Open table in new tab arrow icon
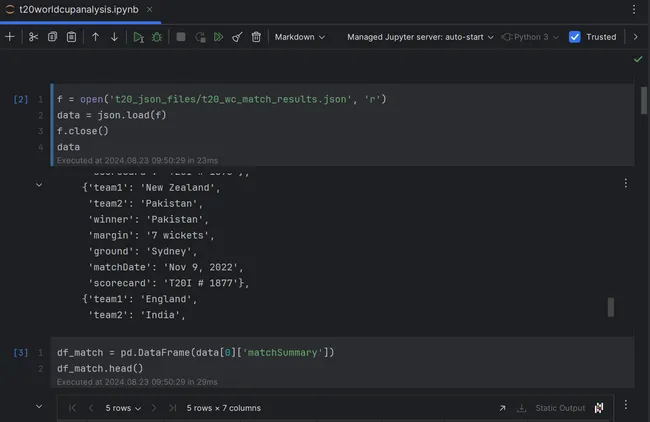The image size is (650, 422). tap(502, 408)
